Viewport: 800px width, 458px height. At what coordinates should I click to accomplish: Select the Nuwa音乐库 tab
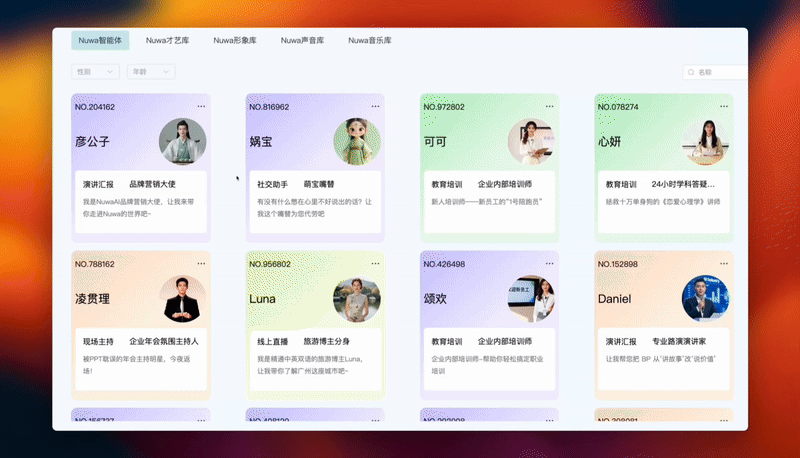click(370, 41)
